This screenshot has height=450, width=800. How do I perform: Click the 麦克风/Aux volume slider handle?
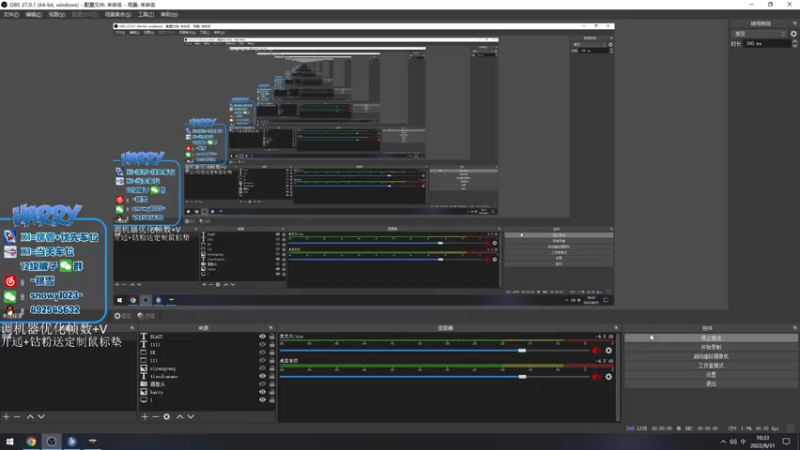(522, 351)
